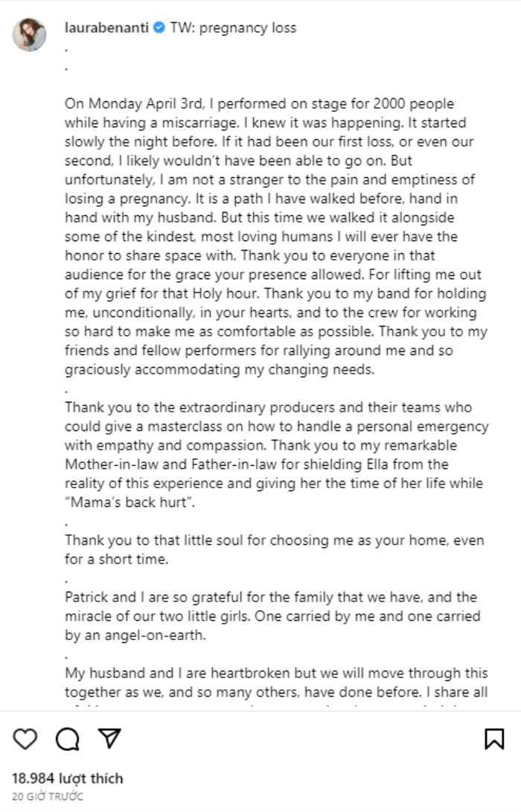The image size is (521, 812).
Task: Click the line beginning "Mother-in-law and Father-in-law"
Action: 256,464
